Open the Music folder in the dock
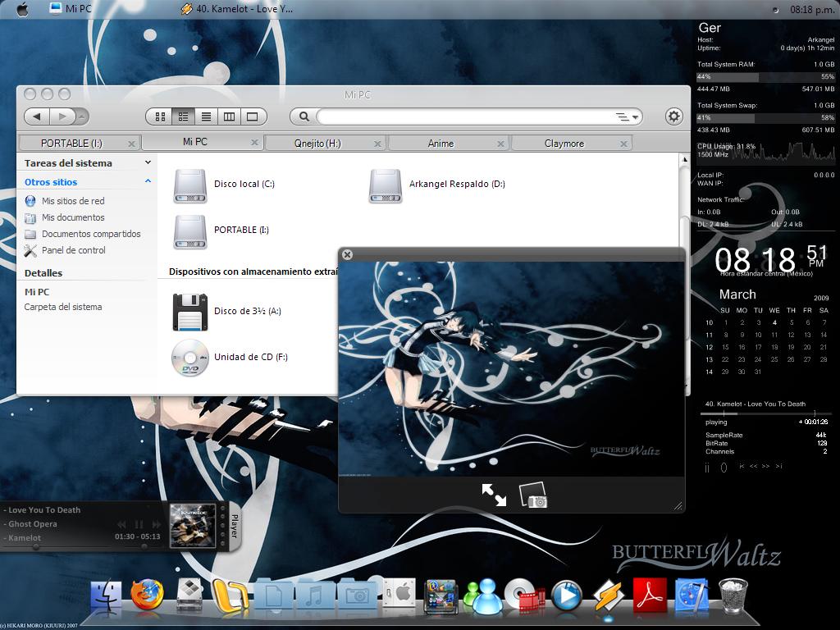840x630 pixels. (x=315, y=596)
